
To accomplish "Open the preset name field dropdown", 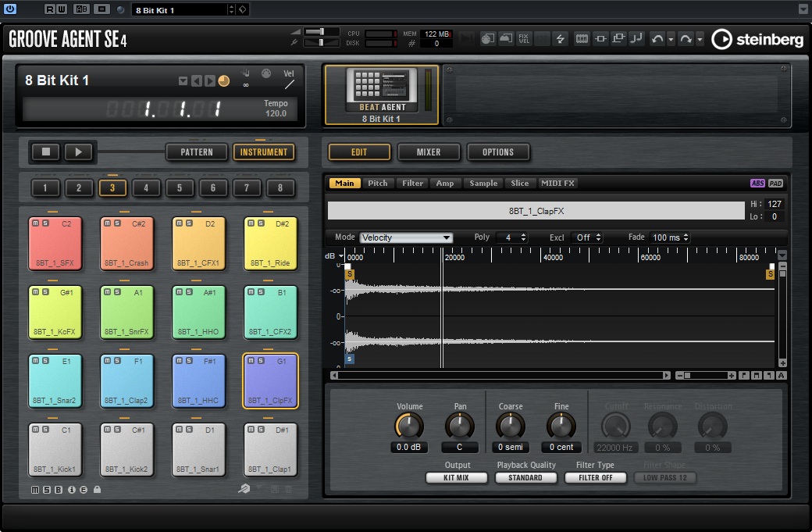I will [x=231, y=10].
